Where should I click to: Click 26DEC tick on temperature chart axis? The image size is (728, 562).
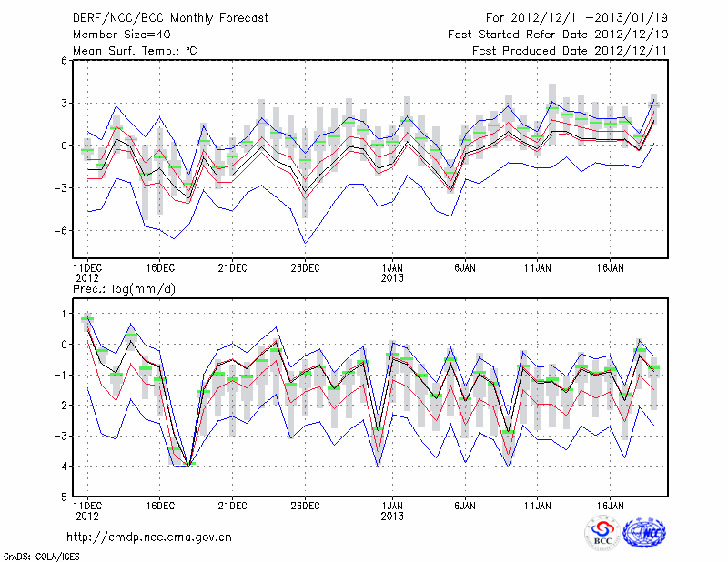[x=305, y=267]
